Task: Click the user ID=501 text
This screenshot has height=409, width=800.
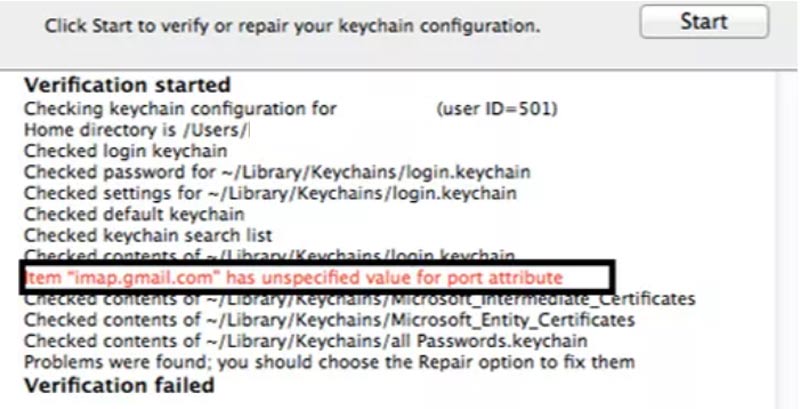Action: tap(496, 109)
